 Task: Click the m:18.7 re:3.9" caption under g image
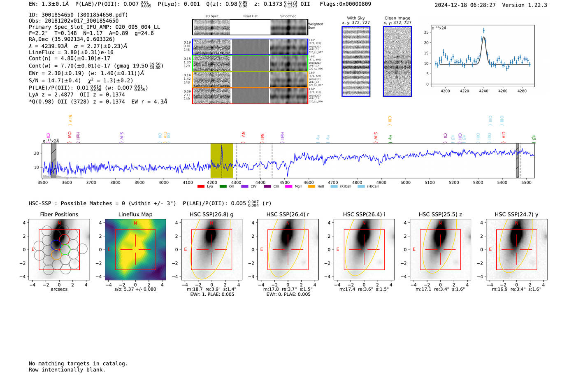coord(211,289)
